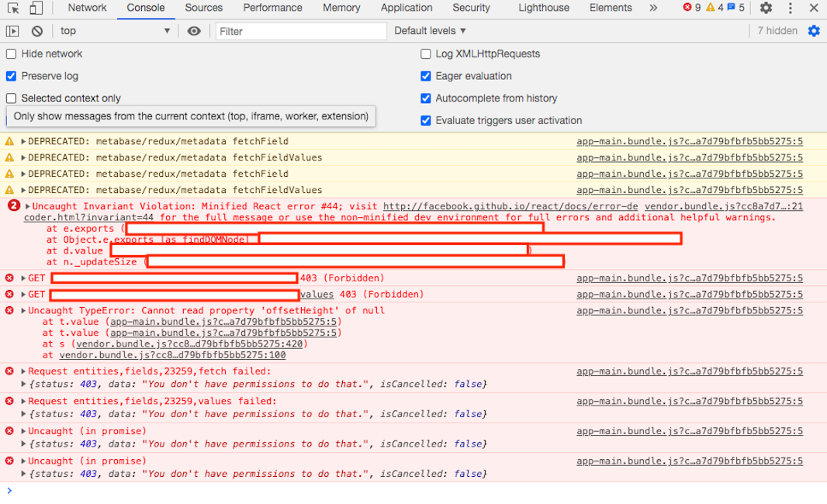Viewport: 827px width, 504px height.
Task: Expand the Uncaught Invariant Violation error
Action: click(27, 206)
